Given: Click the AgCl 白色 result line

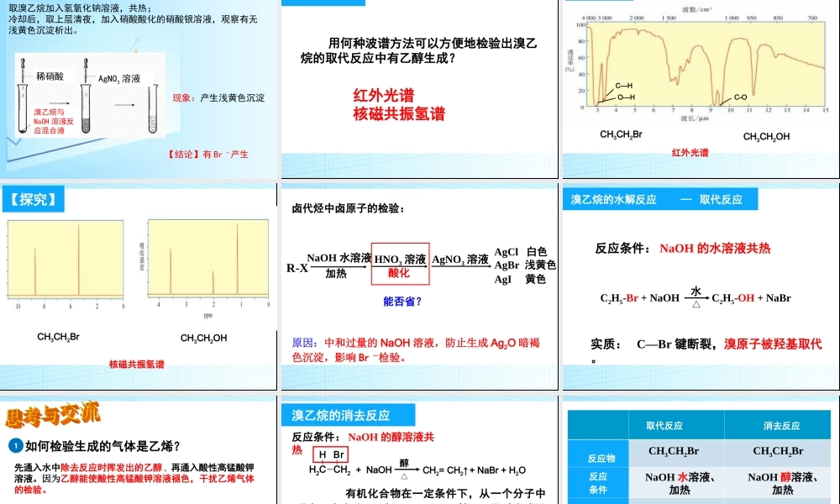Looking at the screenshot, I should [x=521, y=252].
